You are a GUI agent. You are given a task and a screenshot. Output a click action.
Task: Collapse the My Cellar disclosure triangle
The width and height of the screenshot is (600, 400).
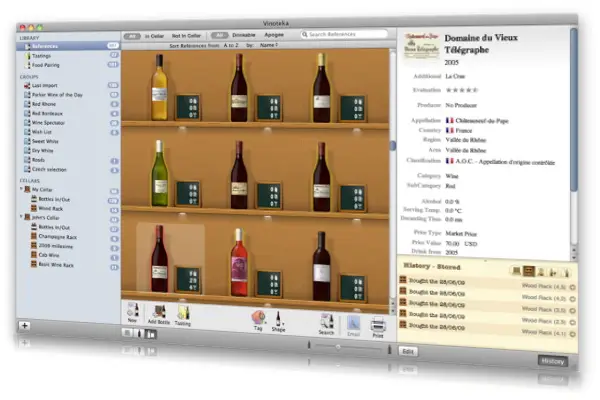tap(21, 189)
